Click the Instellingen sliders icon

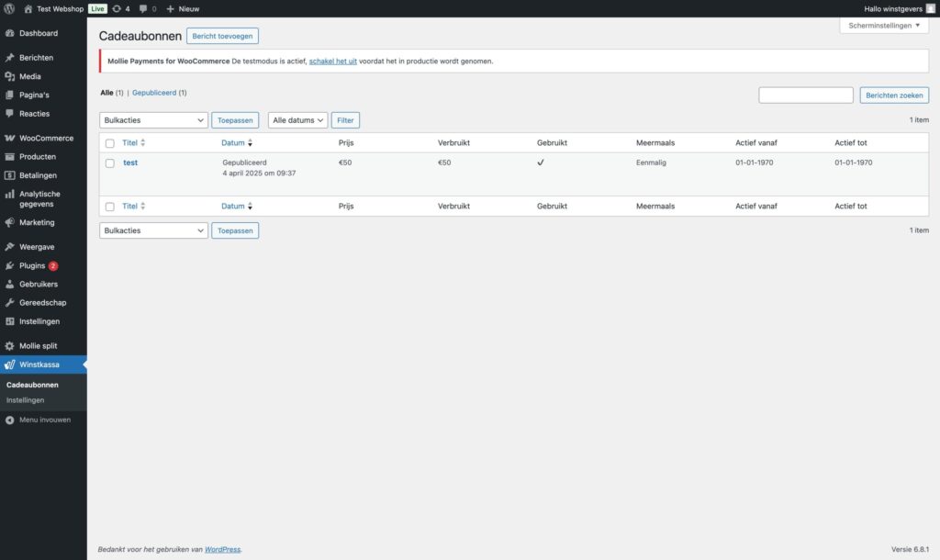coord(9,321)
